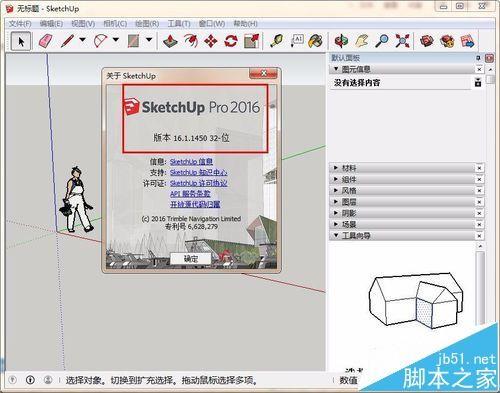Collapse the 工具向导 panel

coord(336,235)
